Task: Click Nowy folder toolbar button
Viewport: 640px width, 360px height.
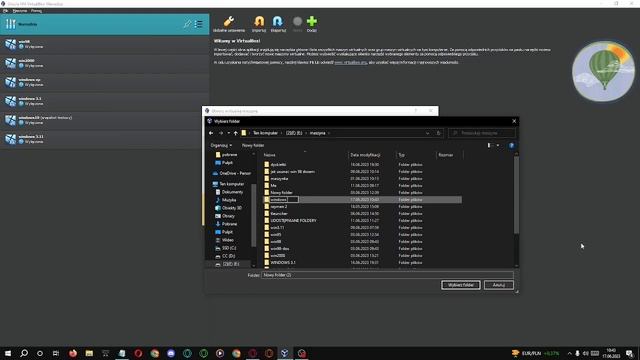Action: tap(253, 145)
